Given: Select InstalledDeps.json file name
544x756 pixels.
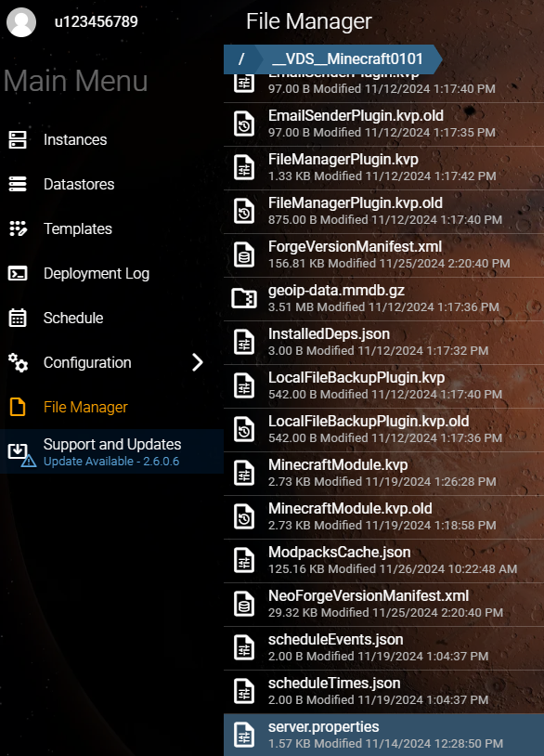Looking at the screenshot, I should pos(329,334).
